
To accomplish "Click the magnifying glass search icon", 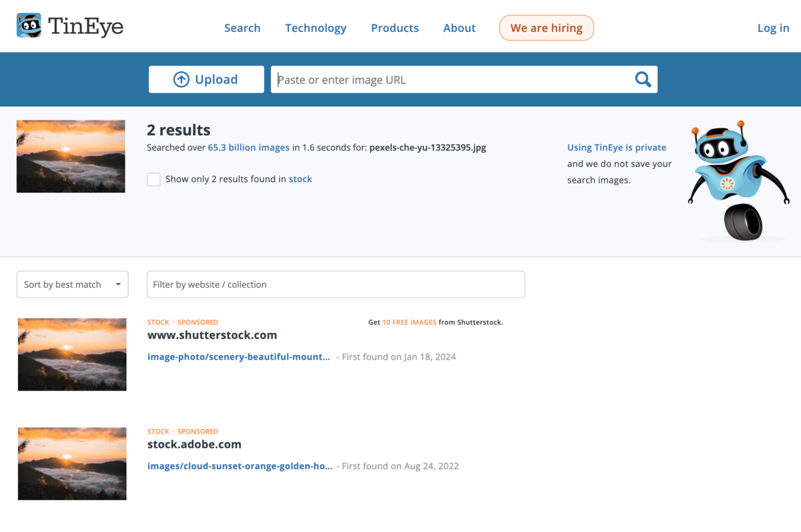I will 642,79.
